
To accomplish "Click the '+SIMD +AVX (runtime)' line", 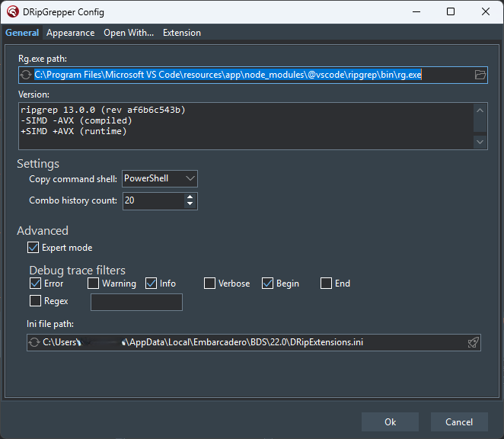I will point(74,131).
